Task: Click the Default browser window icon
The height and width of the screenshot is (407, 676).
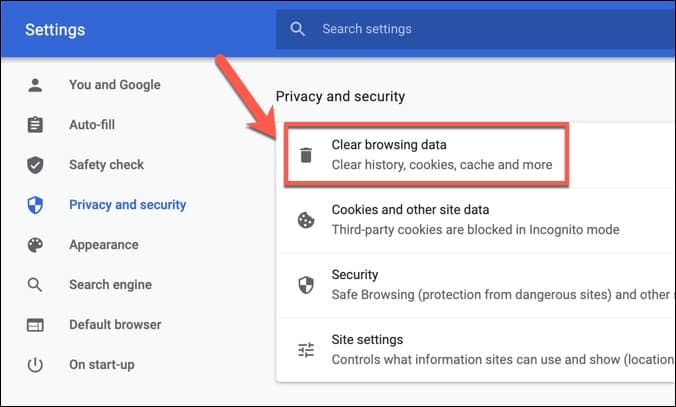Action: click(35, 325)
